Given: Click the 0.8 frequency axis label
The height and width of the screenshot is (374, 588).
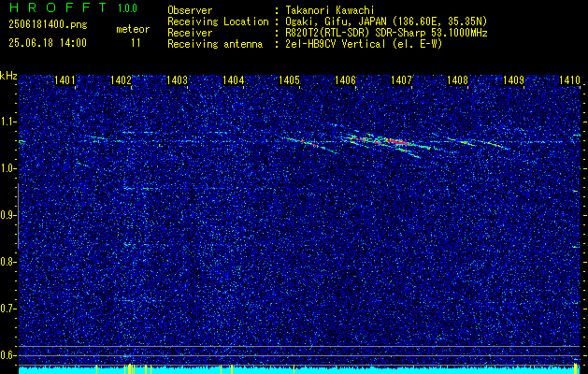Looking at the screenshot, I should coord(7,262).
